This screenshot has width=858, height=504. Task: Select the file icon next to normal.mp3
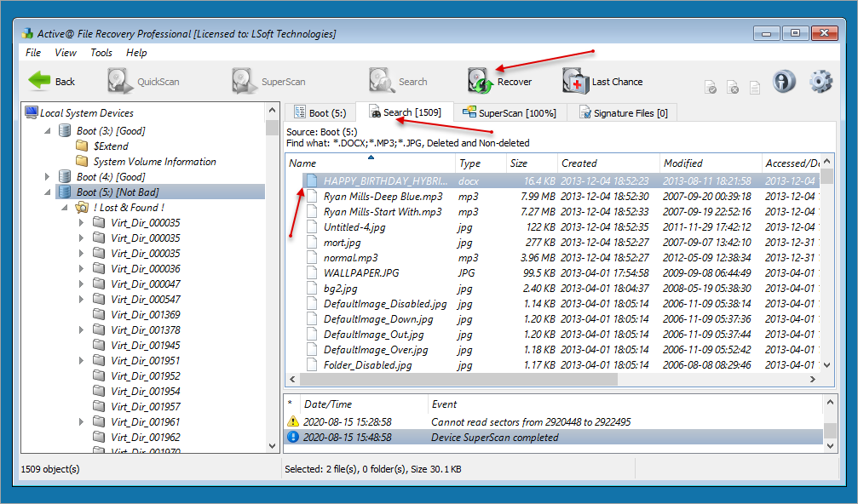312,257
